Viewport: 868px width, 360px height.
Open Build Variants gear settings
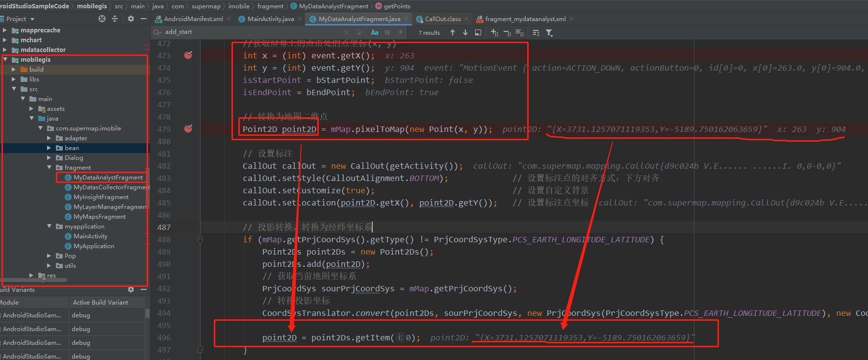coord(131,289)
